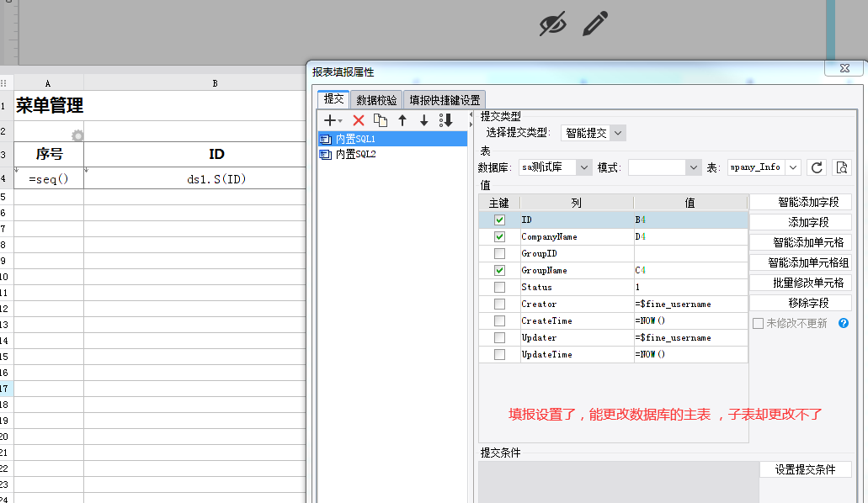Select the =seq() cell

tap(50, 178)
